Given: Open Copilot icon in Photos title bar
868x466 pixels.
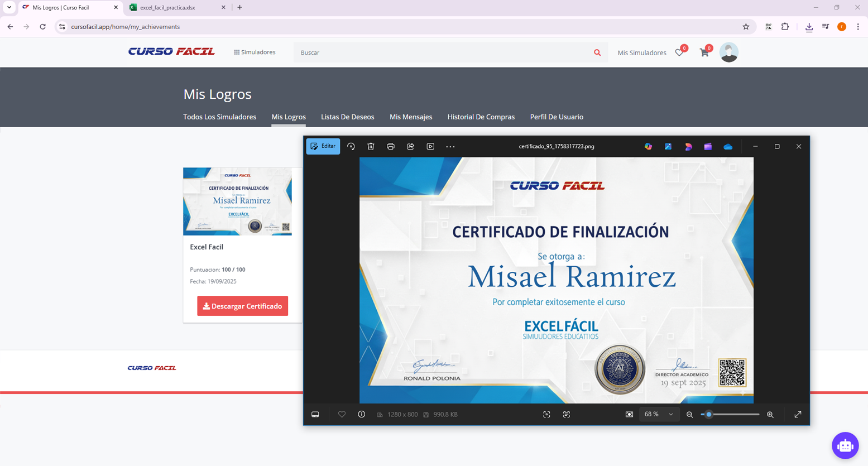Looking at the screenshot, I should click(648, 146).
